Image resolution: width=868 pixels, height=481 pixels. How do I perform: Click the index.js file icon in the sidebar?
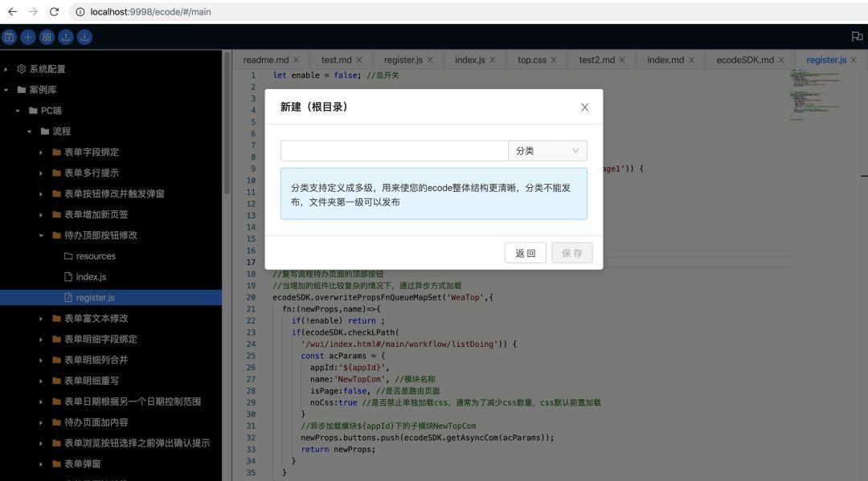point(69,276)
